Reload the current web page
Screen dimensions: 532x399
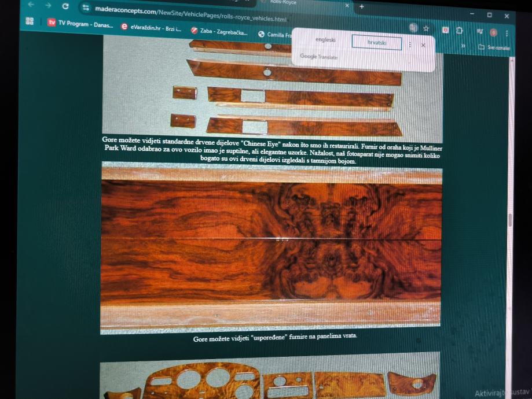tap(65, 6)
